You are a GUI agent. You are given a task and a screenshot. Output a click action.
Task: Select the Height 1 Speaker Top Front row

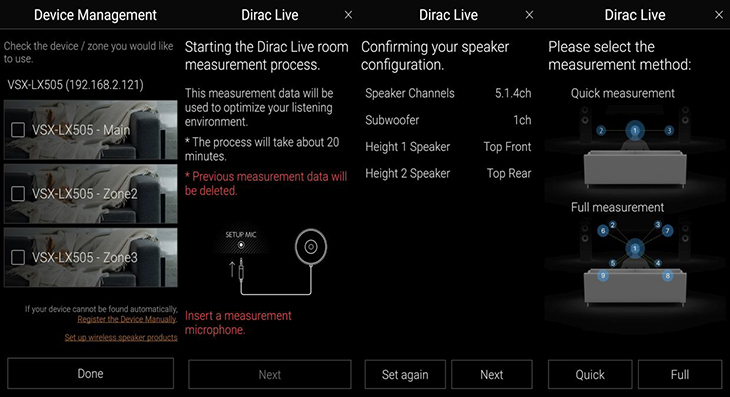point(448,147)
